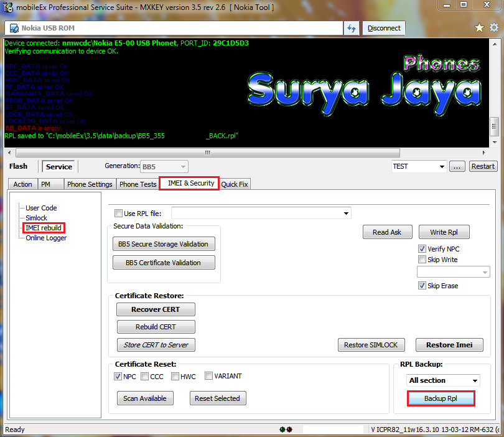Open the Phone Tests tab
Viewport: 504px width, 437px height.
[138, 184]
